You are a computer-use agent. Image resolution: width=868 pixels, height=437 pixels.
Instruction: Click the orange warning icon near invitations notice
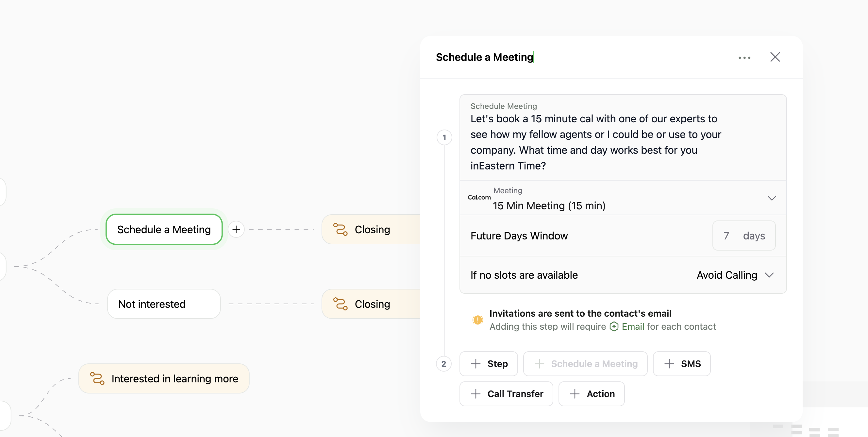click(x=477, y=320)
